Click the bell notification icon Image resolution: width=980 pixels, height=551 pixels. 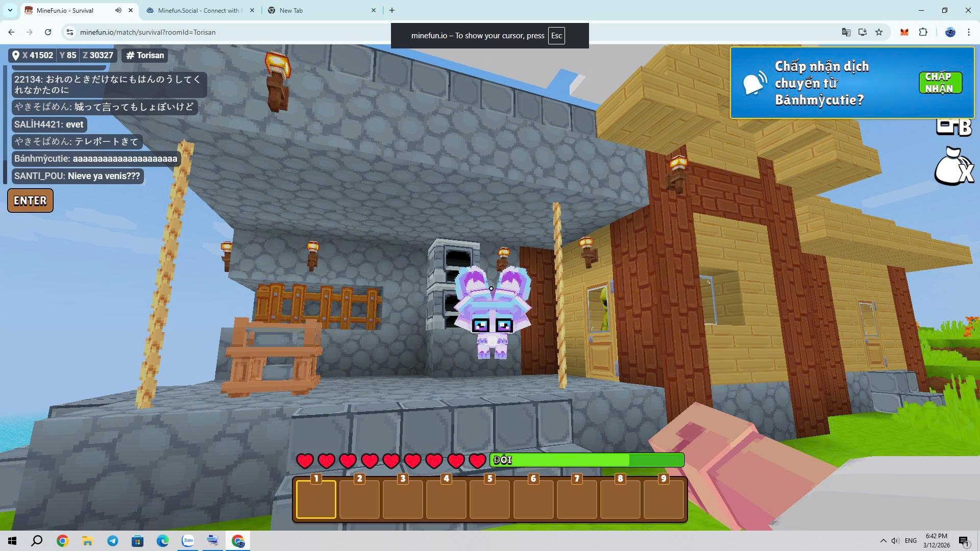[x=755, y=83]
